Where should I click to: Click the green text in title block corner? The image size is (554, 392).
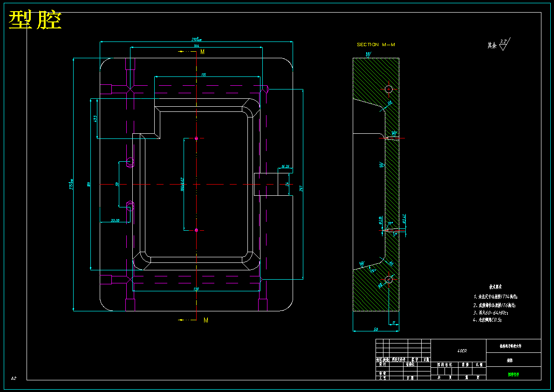click(513, 374)
